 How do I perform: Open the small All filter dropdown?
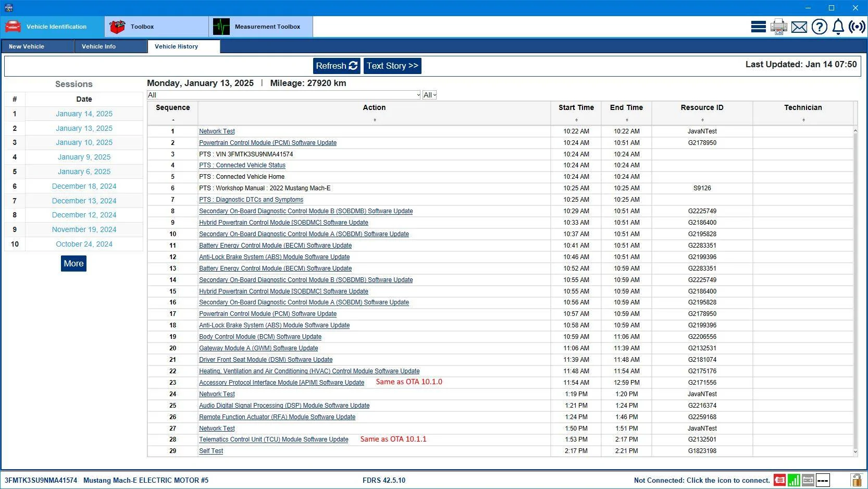430,95
